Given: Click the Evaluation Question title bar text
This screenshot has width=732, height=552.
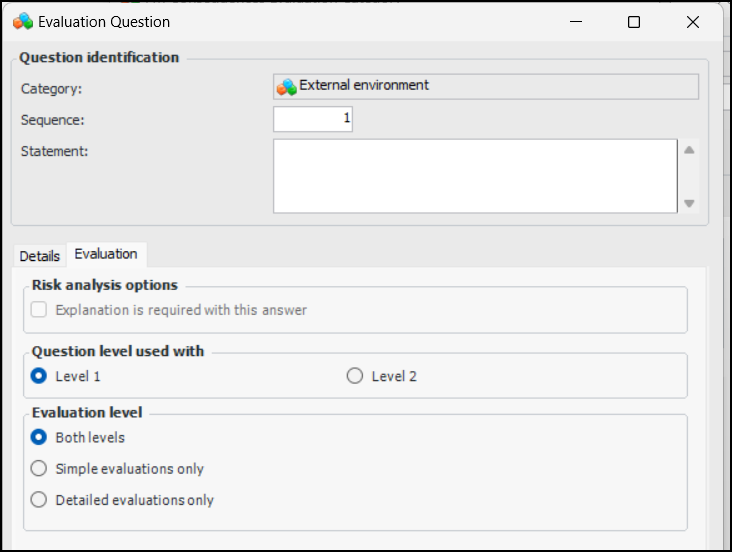Looking at the screenshot, I should tap(104, 22).
